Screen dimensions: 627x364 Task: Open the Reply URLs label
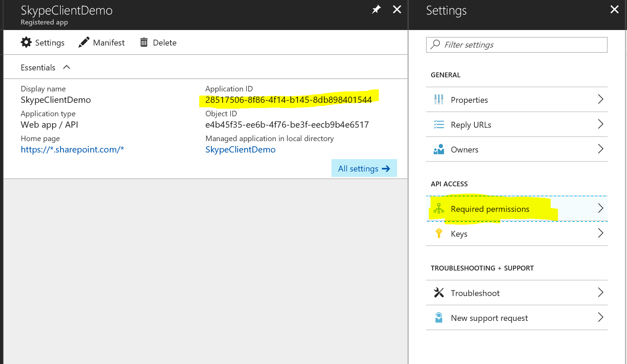click(471, 125)
